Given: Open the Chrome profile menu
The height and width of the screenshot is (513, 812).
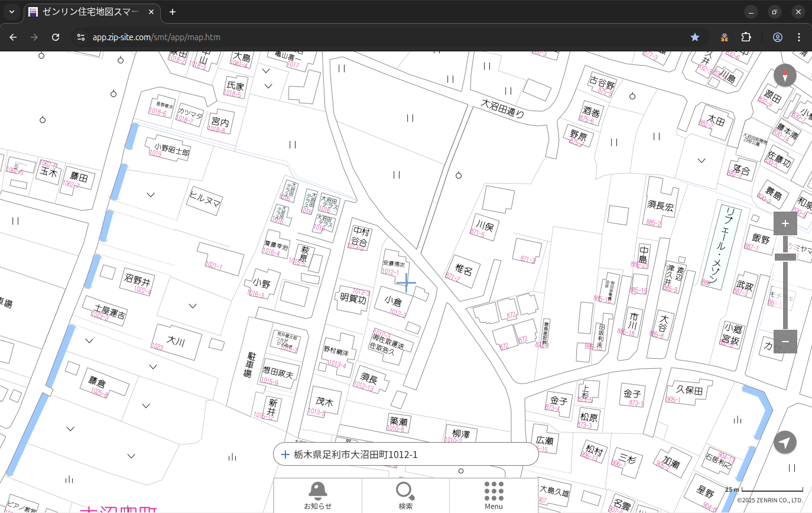Looking at the screenshot, I should click(x=777, y=37).
